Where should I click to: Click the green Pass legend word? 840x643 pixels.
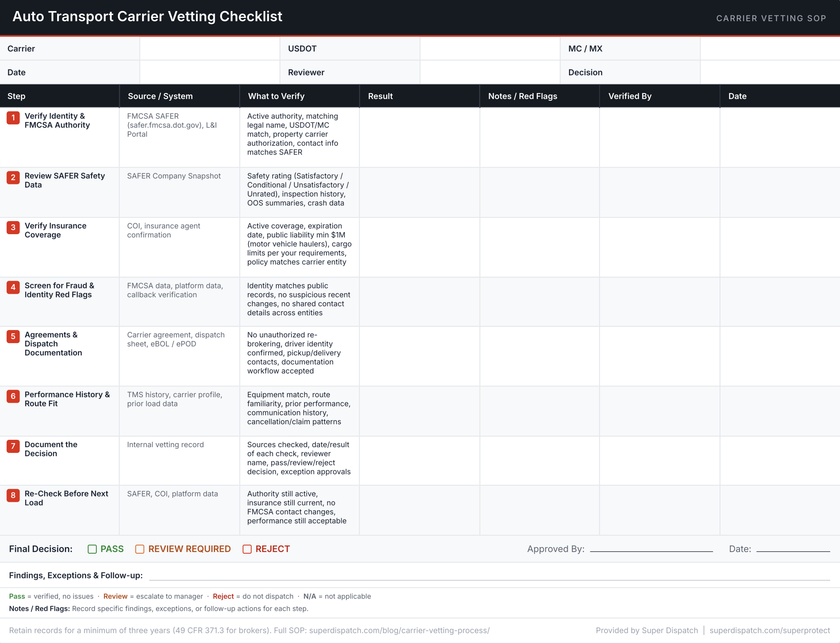[x=17, y=596]
